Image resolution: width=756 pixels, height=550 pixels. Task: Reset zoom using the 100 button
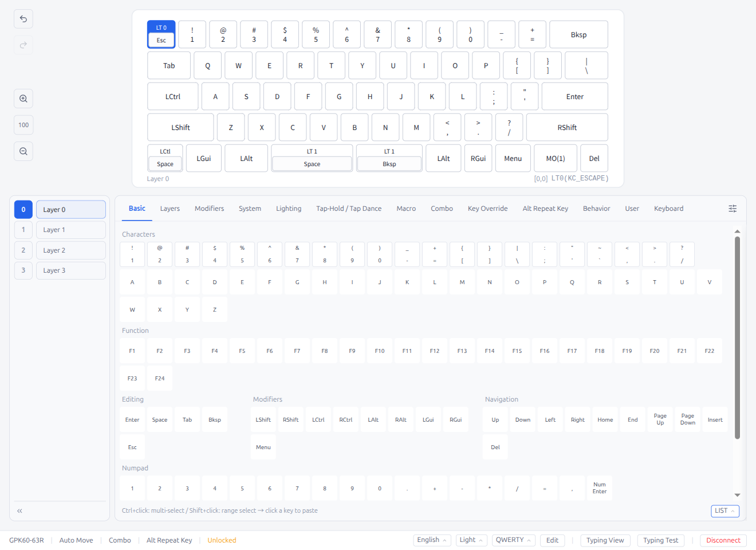click(23, 125)
